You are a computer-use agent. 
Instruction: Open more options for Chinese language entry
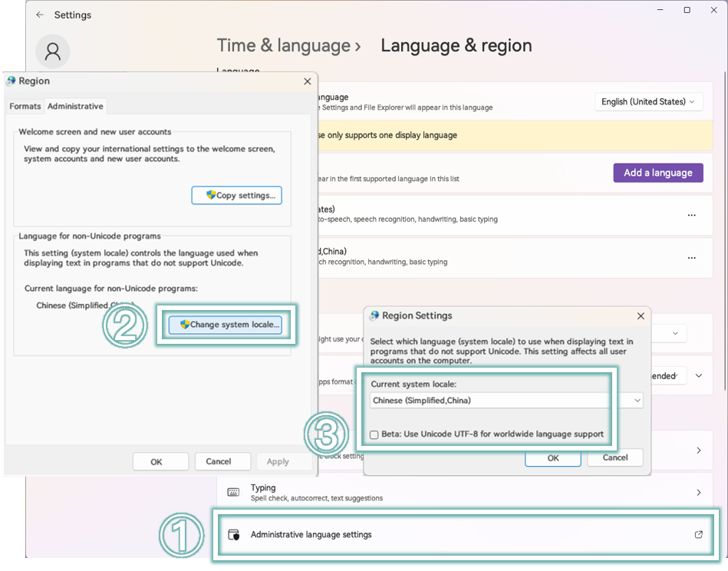pos(692,258)
